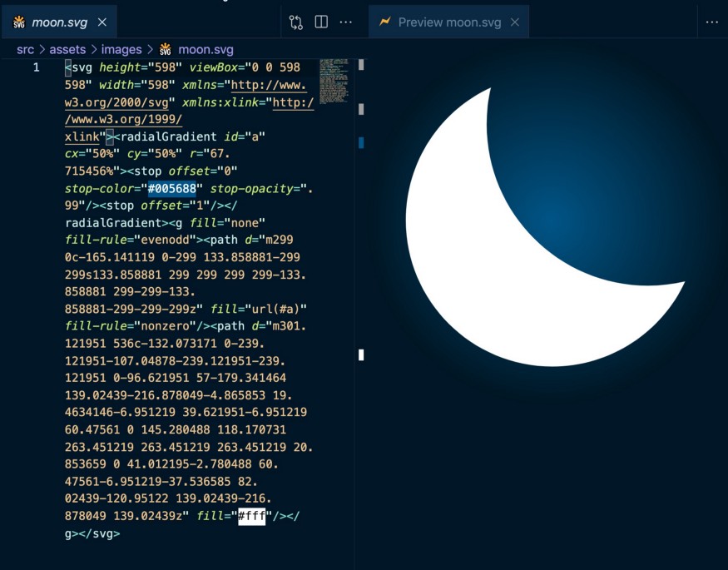Image resolution: width=728 pixels, height=570 pixels.
Task: Click the #005688 stop-color value
Action: [171, 188]
